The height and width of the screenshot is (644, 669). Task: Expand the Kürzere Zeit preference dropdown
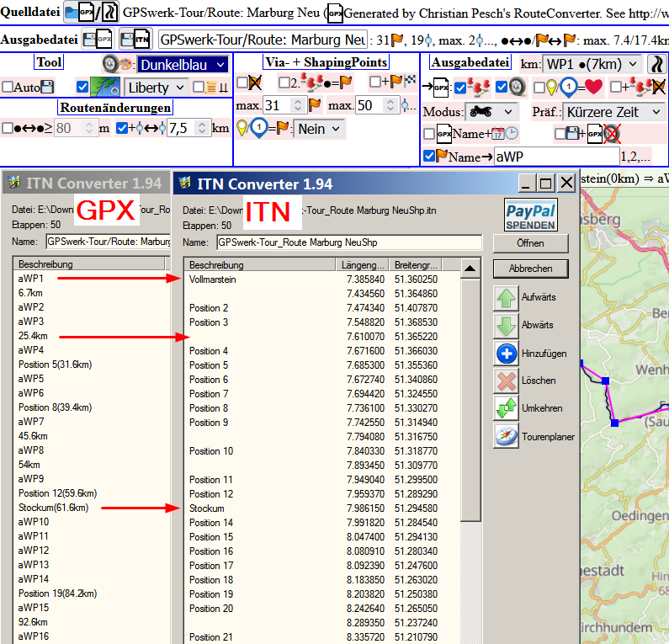pyautogui.click(x=614, y=111)
